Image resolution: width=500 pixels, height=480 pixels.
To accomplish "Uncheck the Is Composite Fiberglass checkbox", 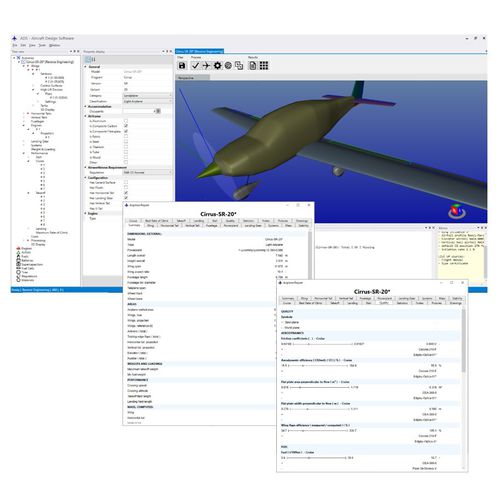I will pos(126,131).
